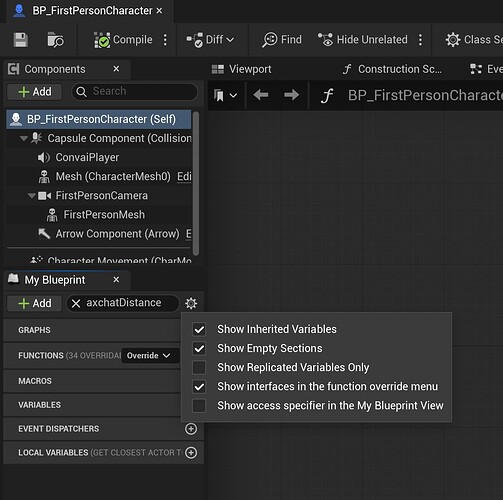Select BP_FirstPersonCharacter (Self) in components tree

pos(99,119)
